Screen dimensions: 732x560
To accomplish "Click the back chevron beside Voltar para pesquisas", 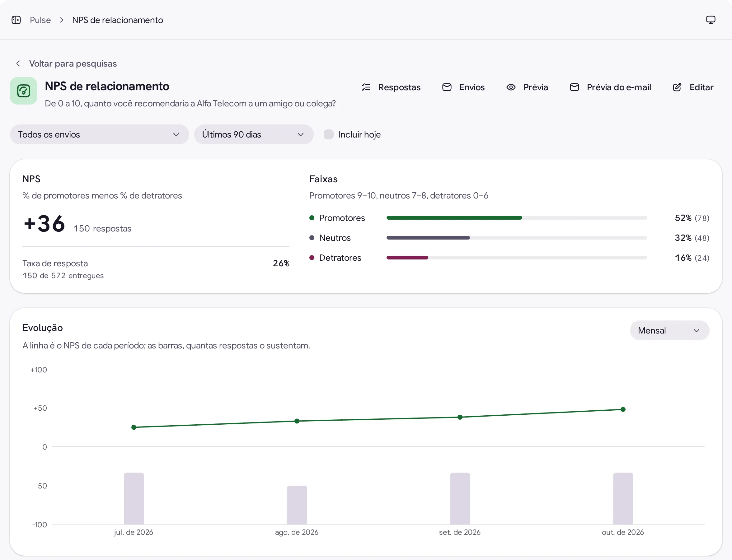I will [x=18, y=63].
